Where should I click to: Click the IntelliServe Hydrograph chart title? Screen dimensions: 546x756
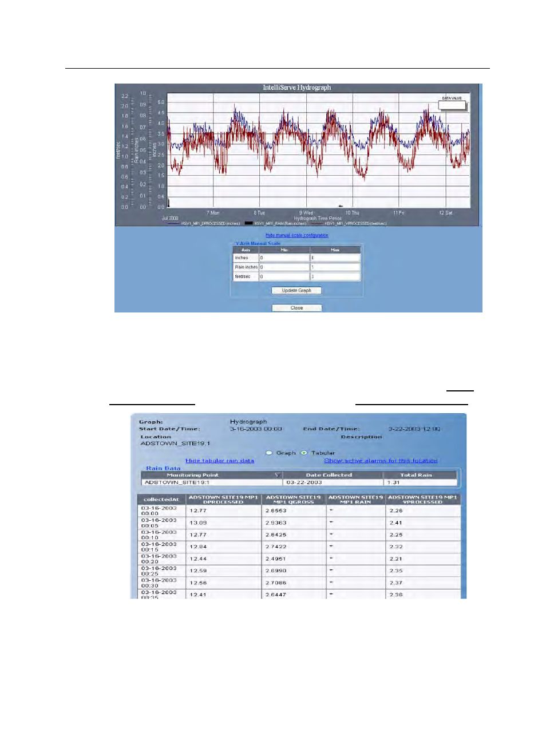[x=296, y=88]
